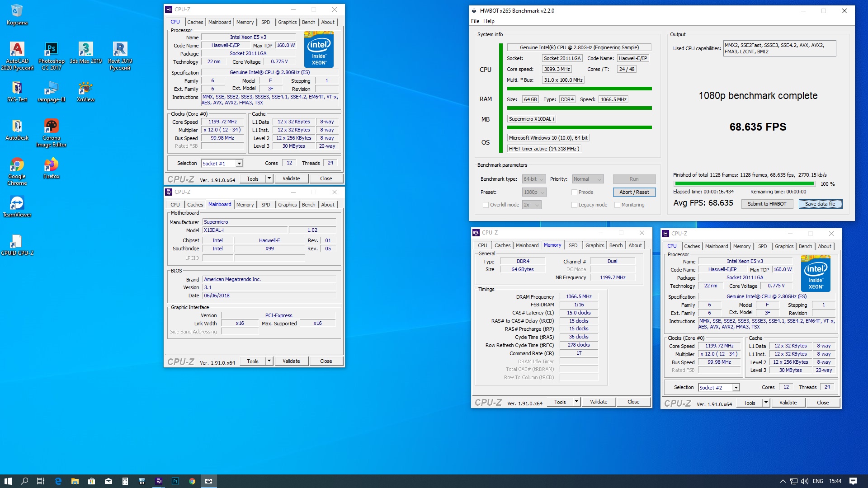Switch to Bench tab in Socket #2 CPU-Z
Viewport: 868px width, 488px height.
[805, 246]
